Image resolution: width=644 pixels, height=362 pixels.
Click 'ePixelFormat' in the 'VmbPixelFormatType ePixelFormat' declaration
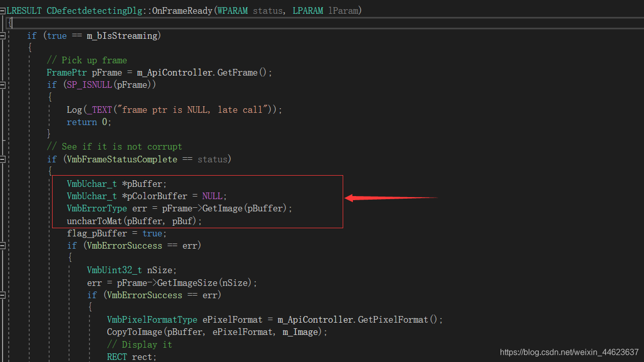point(232,320)
